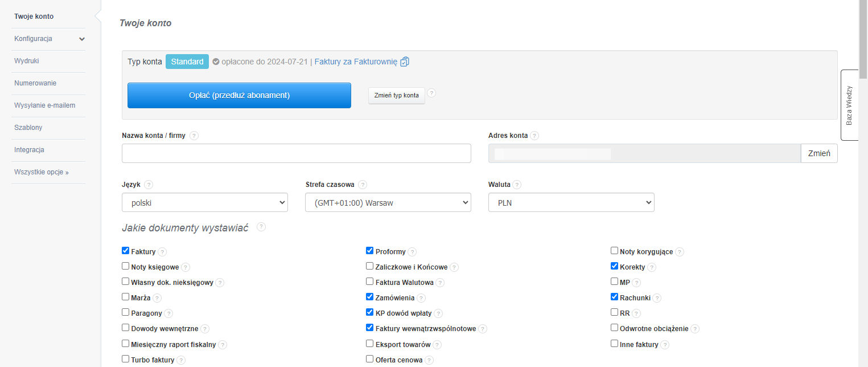Show help for Jakie dokumenty wystawiać heading

click(x=261, y=227)
